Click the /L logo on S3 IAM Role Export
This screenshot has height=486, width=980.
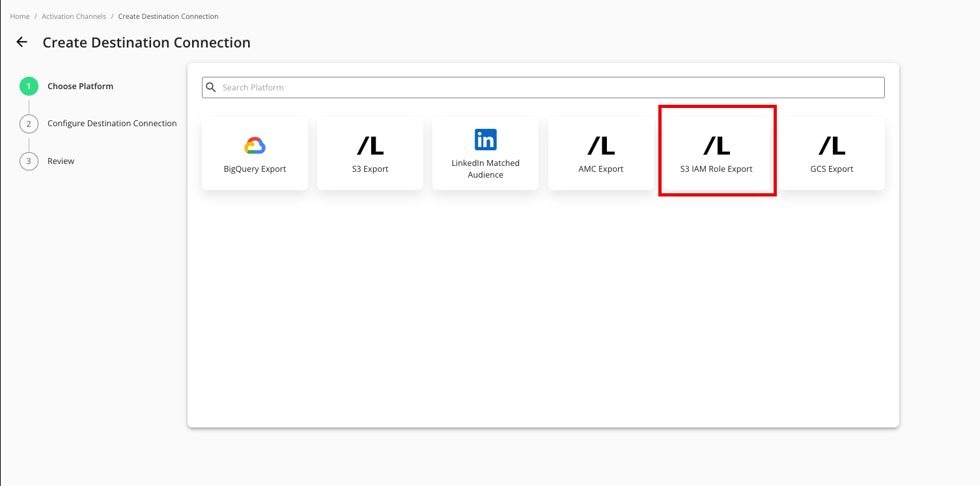pos(716,146)
